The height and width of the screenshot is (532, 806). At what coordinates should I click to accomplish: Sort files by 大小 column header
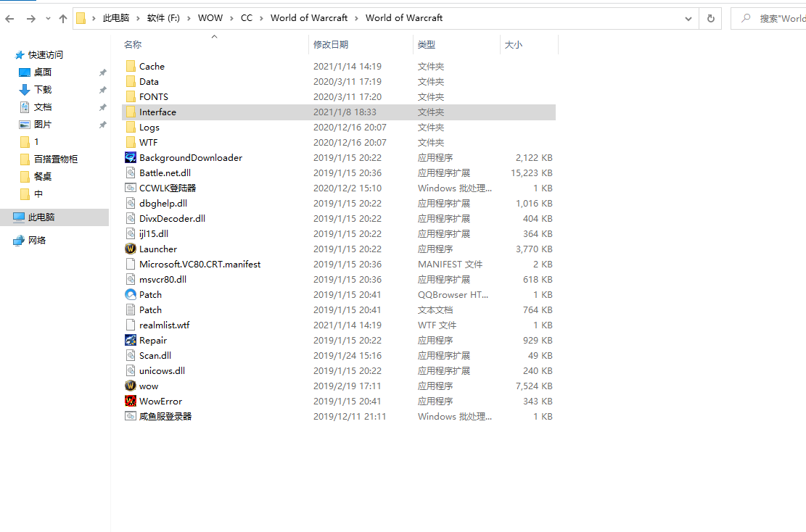pos(514,45)
